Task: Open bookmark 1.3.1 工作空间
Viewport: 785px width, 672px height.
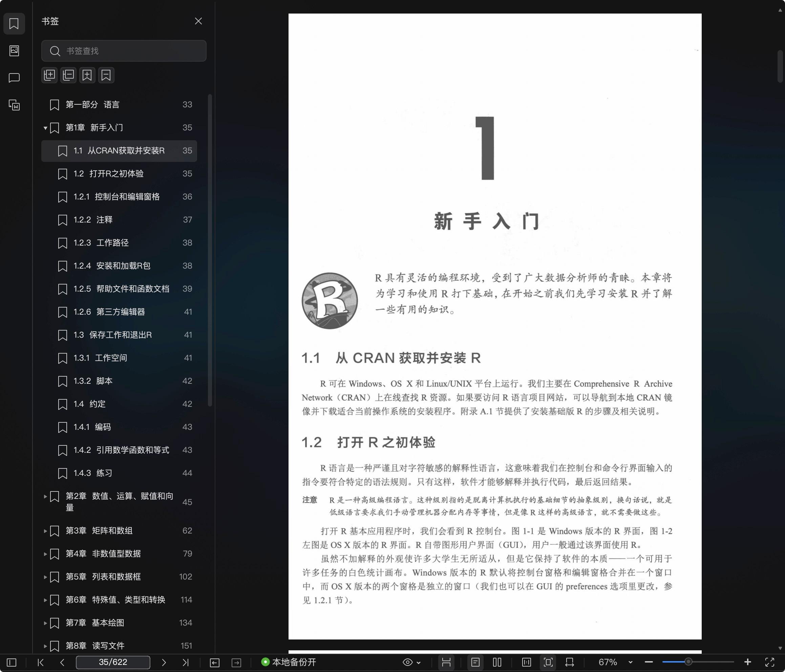Action: pos(119,358)
